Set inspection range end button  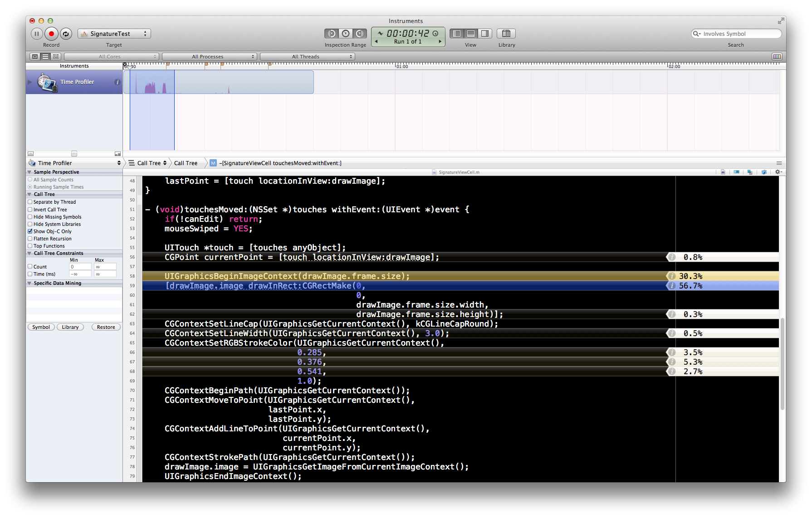[x=360, y=34]
